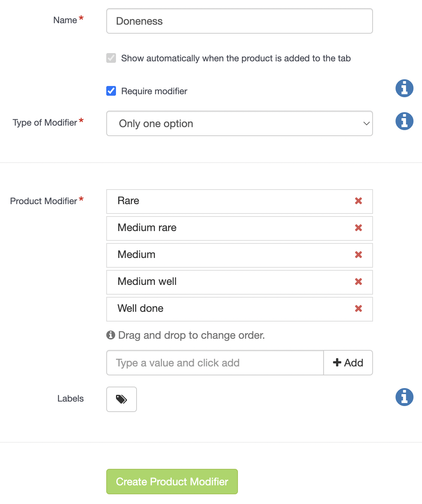Viewport: 422px width, 504px height.
Task: Select the Medium well list row
Action: (239, 282)
